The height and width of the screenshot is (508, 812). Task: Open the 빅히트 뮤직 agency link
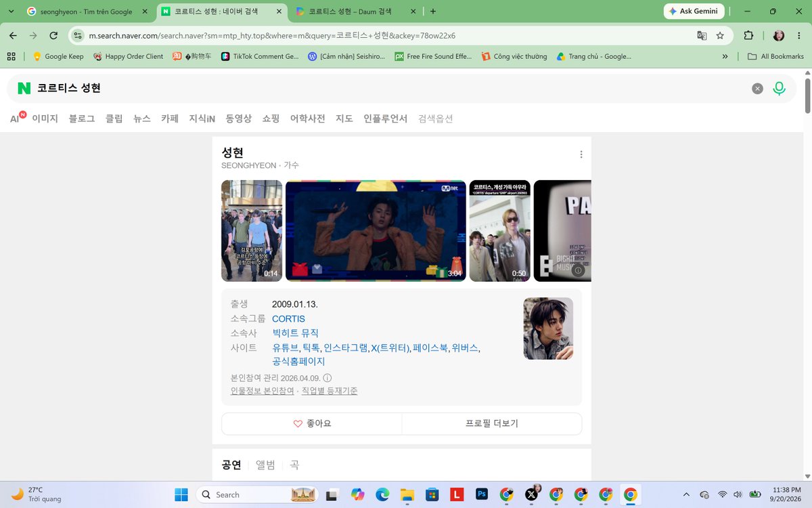(295, 333)
